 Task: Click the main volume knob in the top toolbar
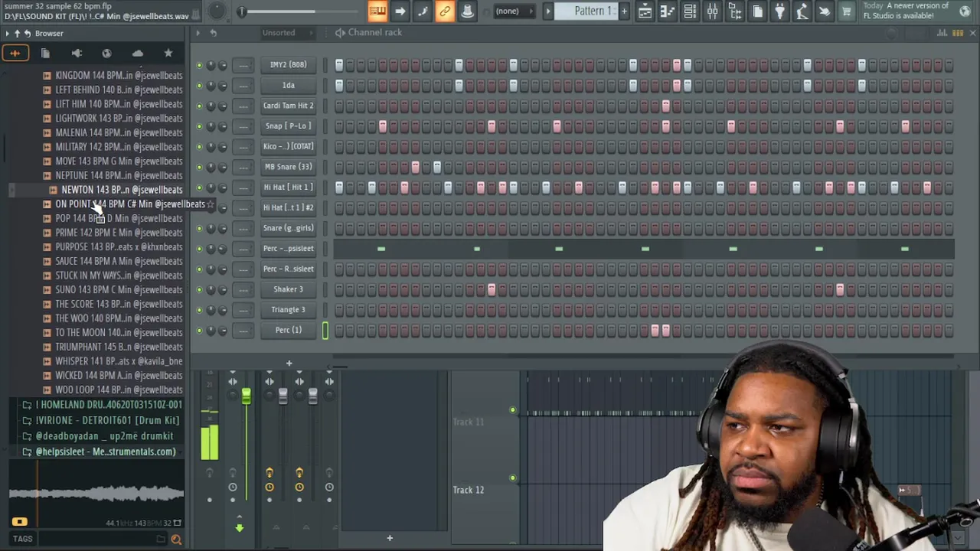[217, 11]
